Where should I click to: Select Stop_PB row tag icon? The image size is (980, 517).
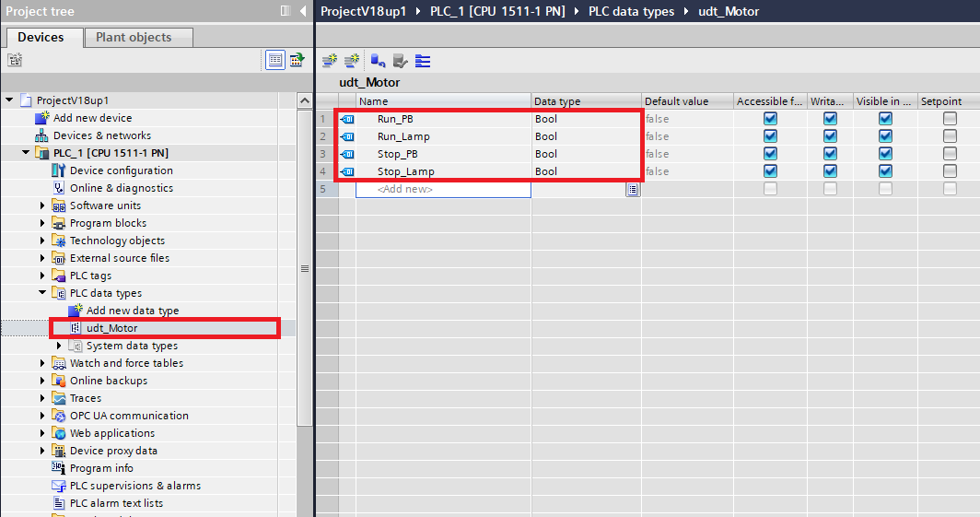coord(347,154)
